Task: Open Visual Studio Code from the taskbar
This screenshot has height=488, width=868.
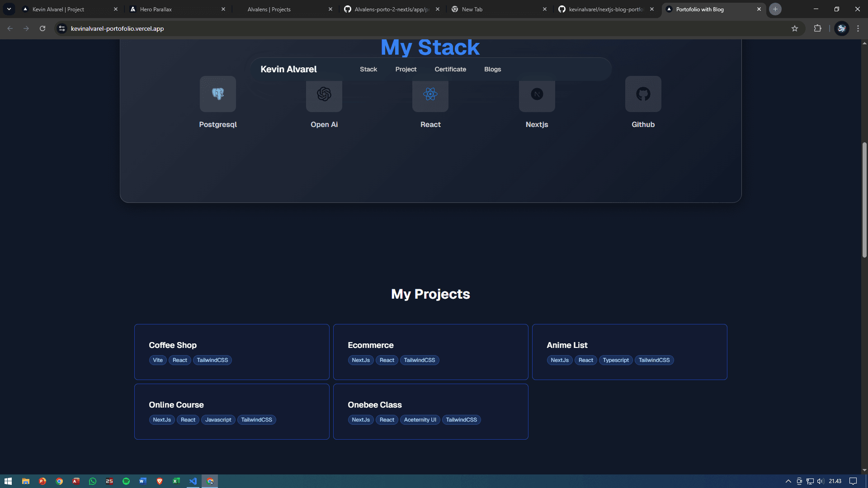Action: (193, 481)
